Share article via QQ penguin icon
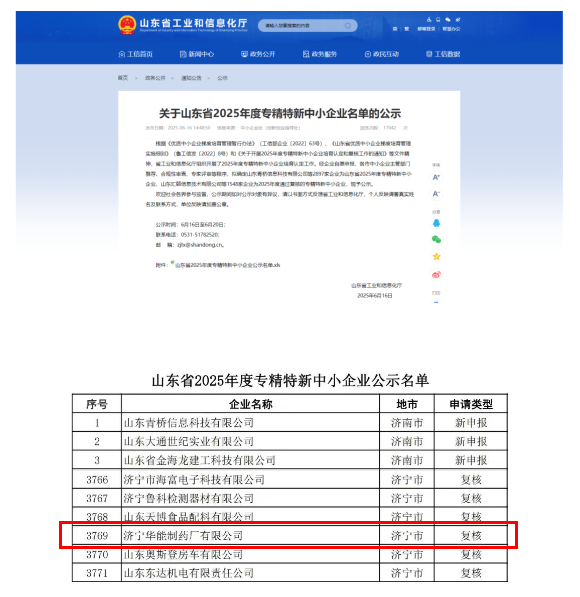 click(x=436, y=223)
